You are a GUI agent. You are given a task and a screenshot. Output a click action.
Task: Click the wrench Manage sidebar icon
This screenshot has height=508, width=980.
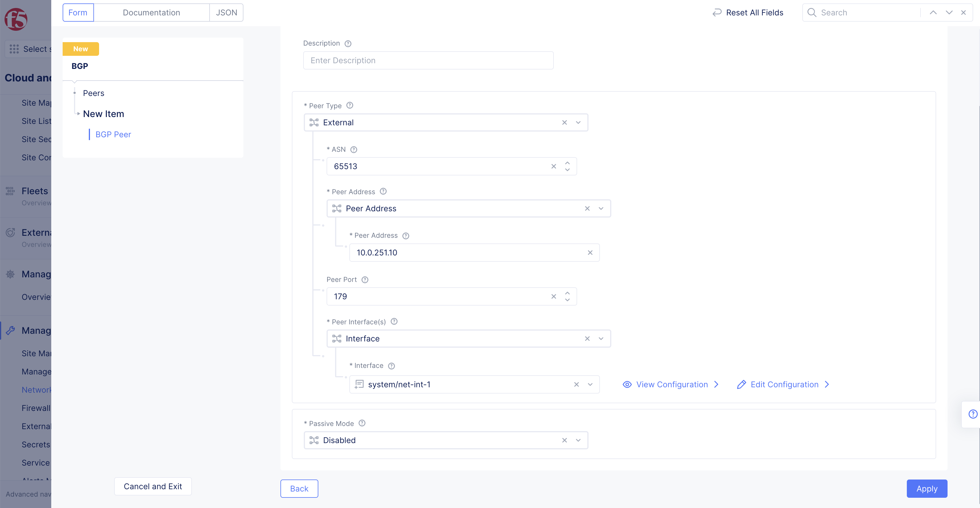[x=10, y=330]
